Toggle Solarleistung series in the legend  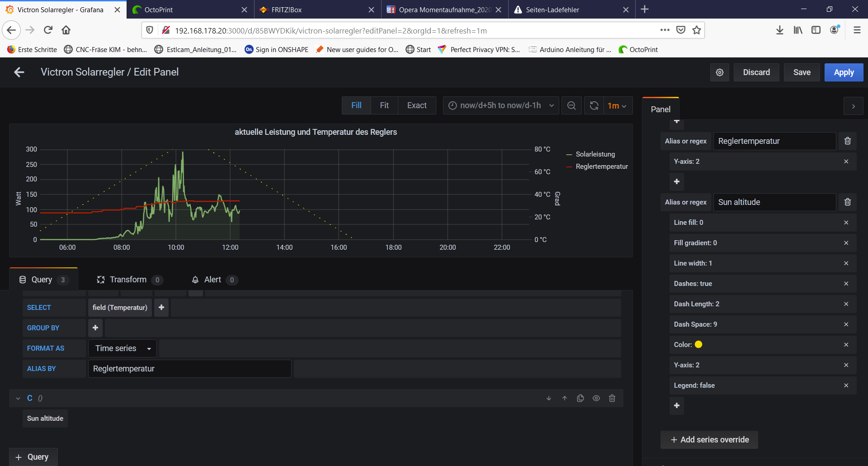(x=595, y=154)
